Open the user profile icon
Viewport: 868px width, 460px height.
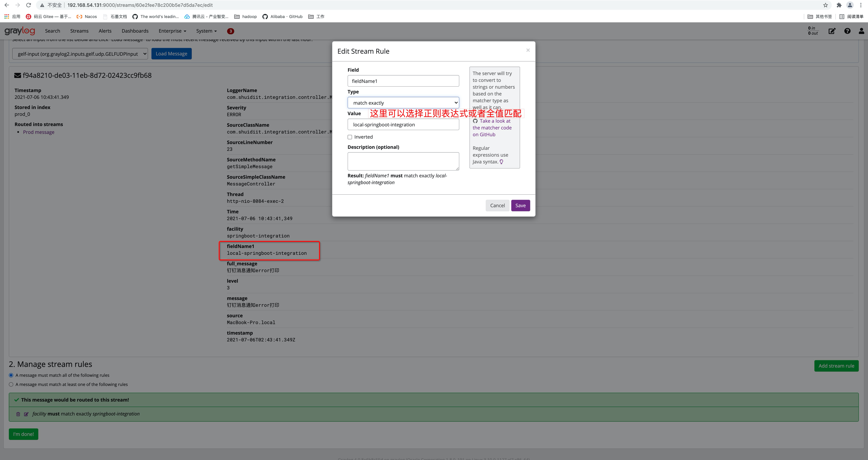(861, 31)
